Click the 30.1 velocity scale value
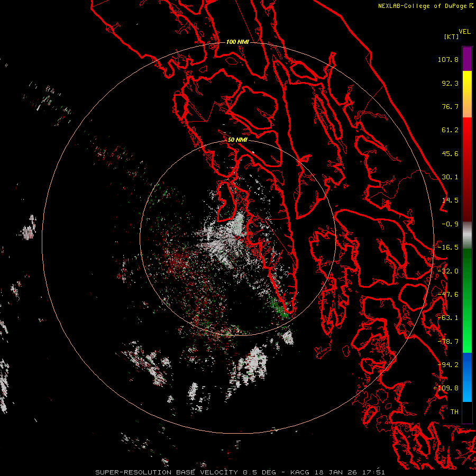The height and width of the screenshot is (476, 476). tap(450, 177)
